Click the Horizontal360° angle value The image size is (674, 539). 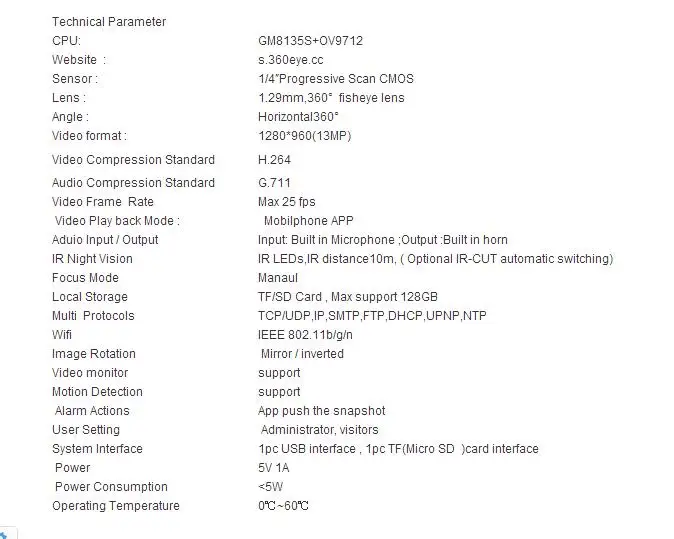pos(298,116)
